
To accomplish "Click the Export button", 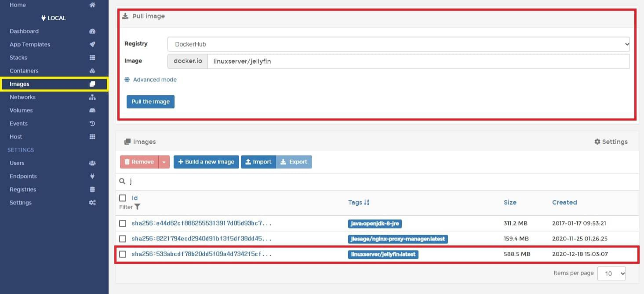I will click(294, 162).
